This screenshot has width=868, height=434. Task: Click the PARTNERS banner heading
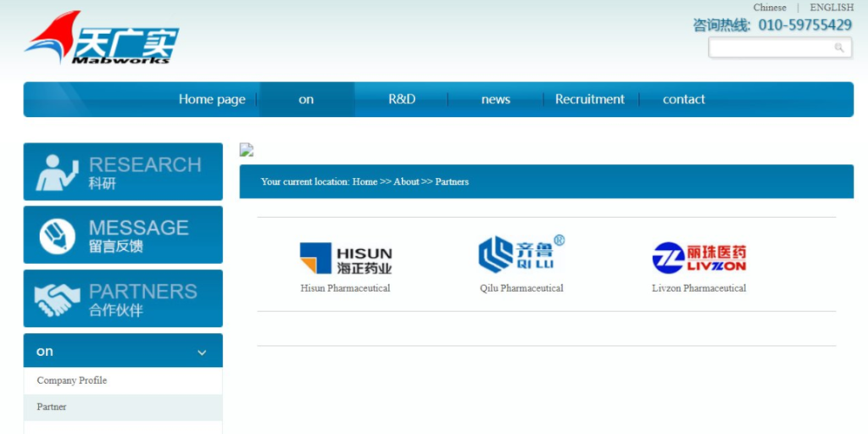(x=143, y=292)
